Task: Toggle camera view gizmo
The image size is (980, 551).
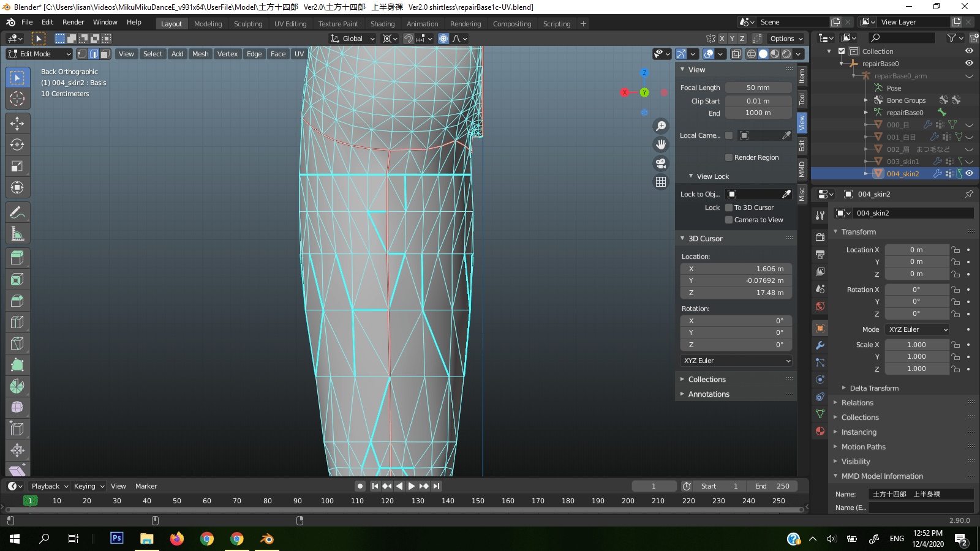Action: click(661, 163)
